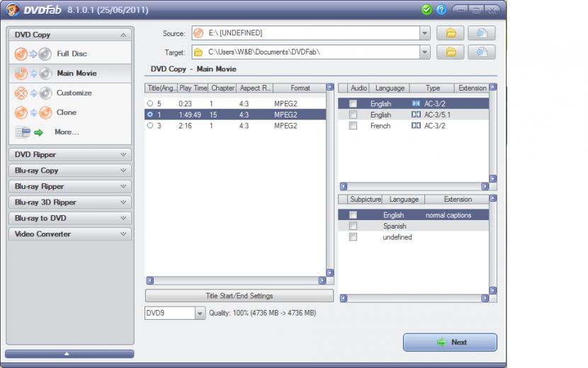Browse source folder using the folder icon

pyautogui.click(x=451, y=33)
